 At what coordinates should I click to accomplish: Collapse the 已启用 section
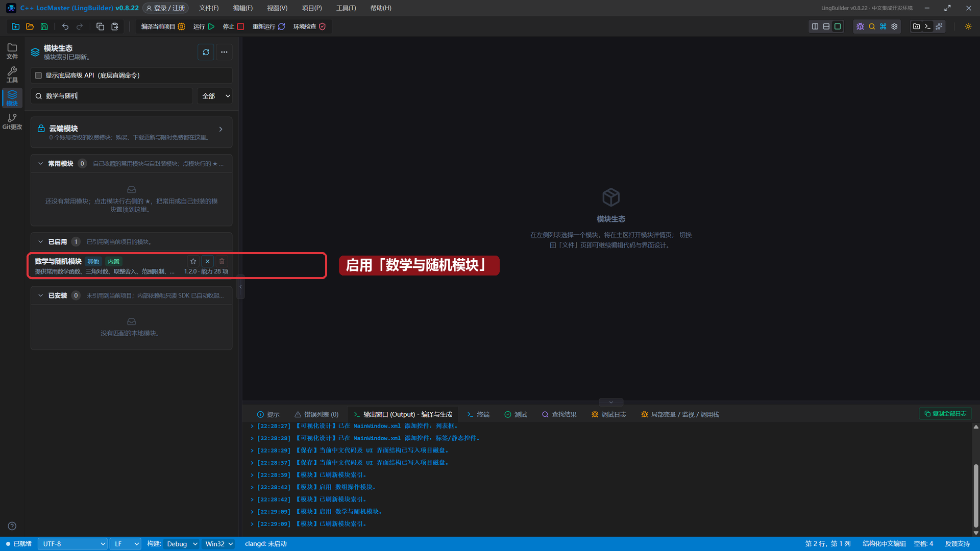click(x=41, y=242)
